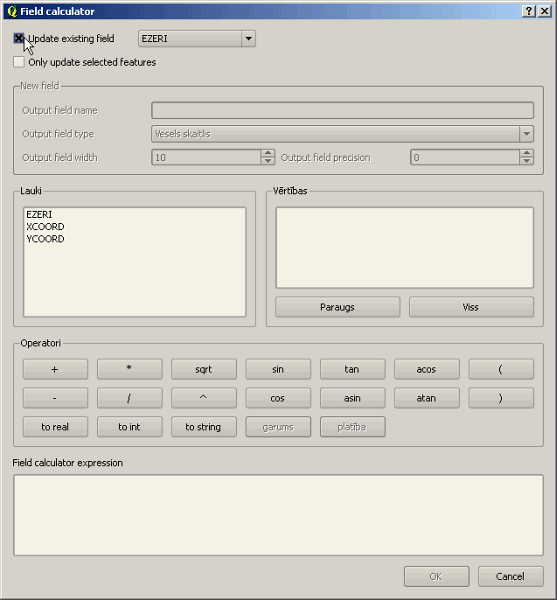Uncheck the Update existing field checkbox

[18, 38]
